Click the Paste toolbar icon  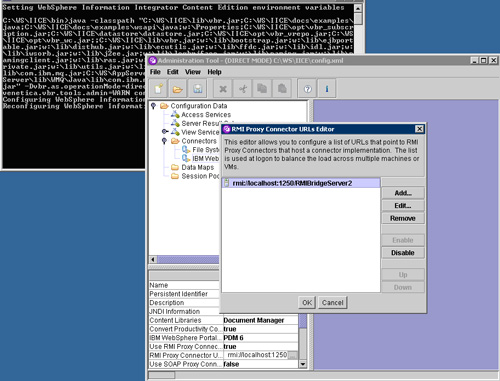(x=282, y=89)
